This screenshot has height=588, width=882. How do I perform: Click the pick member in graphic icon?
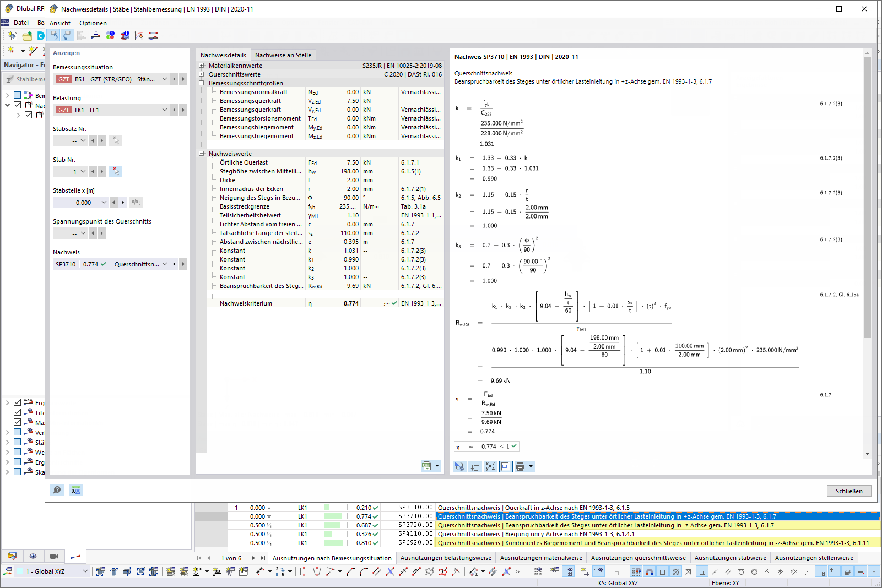click(116, 171)
